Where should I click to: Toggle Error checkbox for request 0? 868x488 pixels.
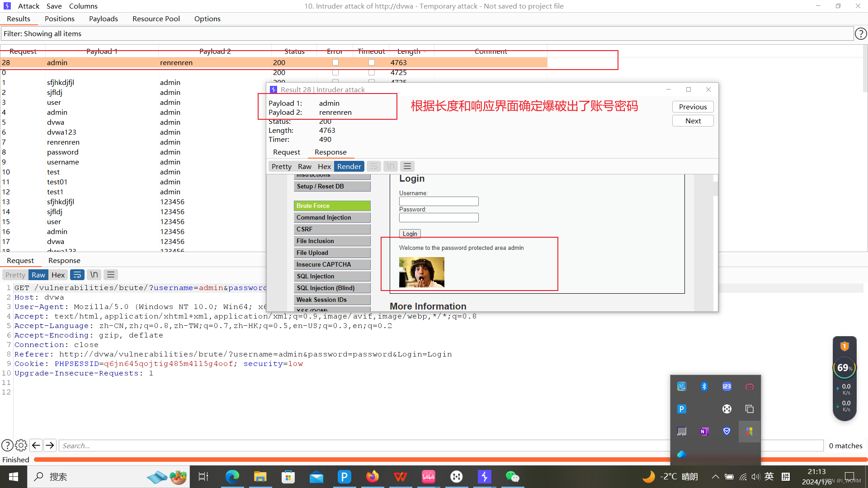pos(335,72)
